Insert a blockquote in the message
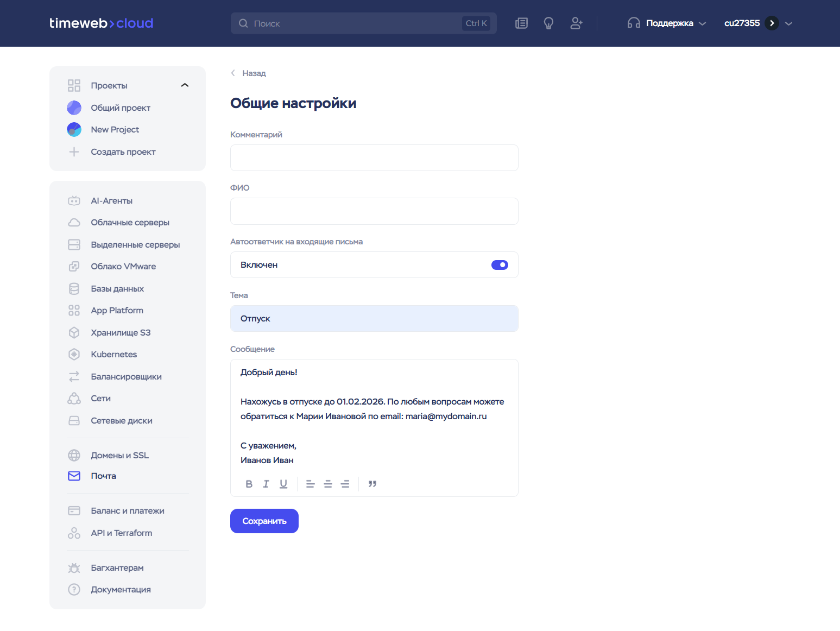 [372, 484]
